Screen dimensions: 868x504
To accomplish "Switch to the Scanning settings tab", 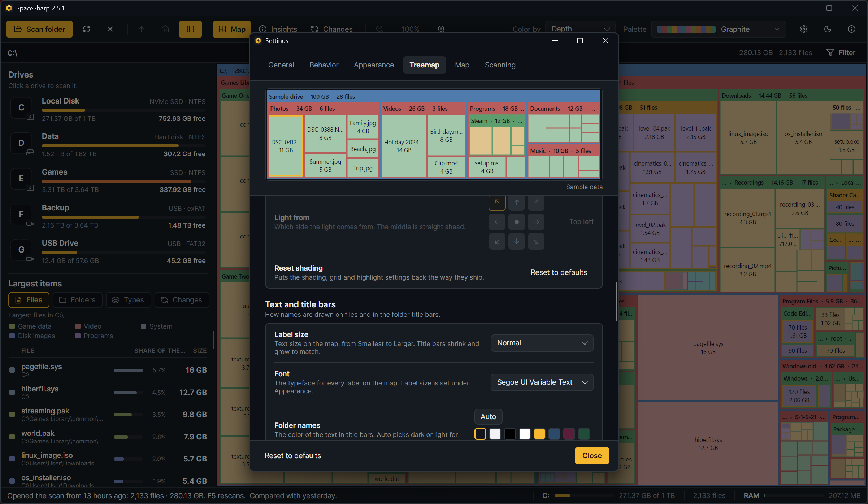I will coord(500,65).
